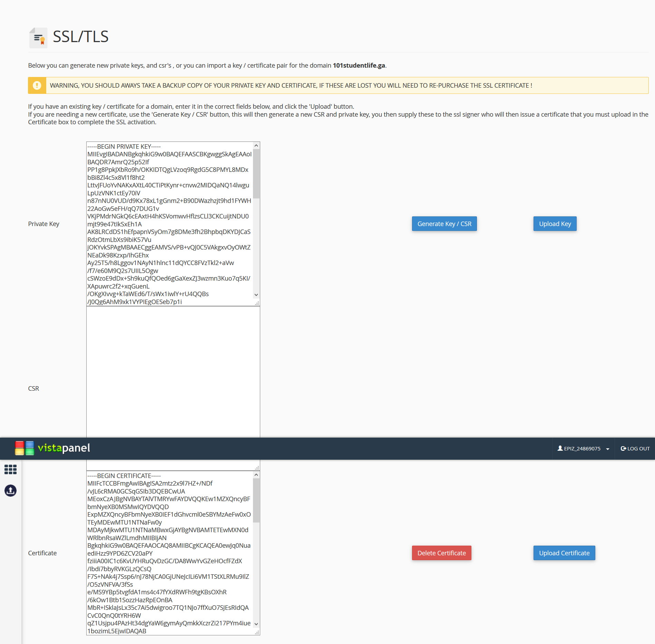This screenshot has height=644, width=655.
Task: Click the yellow warning exclamation icon
Action: (x=37, y=85)
